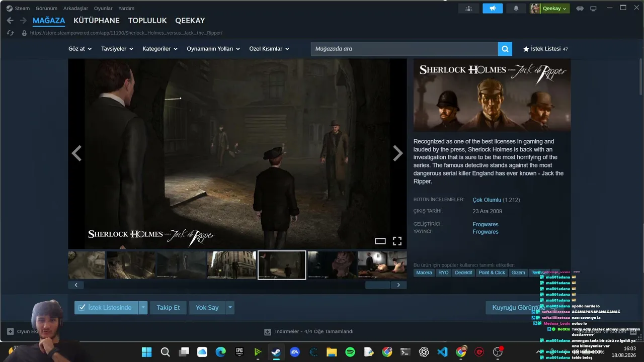
Task: Open the EA app from the taskbar
Action: 295,352
